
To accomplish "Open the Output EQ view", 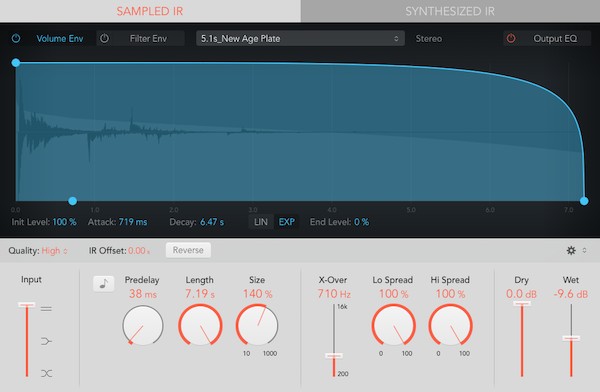I will click(555, 39).
